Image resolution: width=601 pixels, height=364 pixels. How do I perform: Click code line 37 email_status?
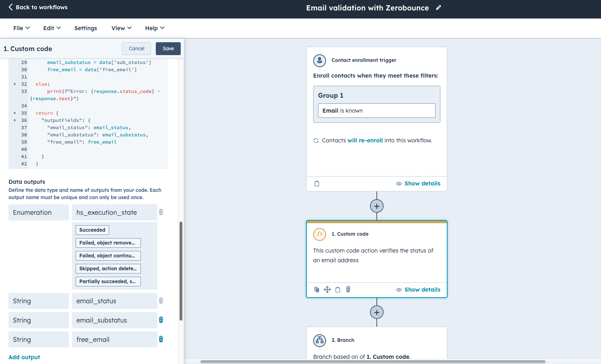point(89,128)
